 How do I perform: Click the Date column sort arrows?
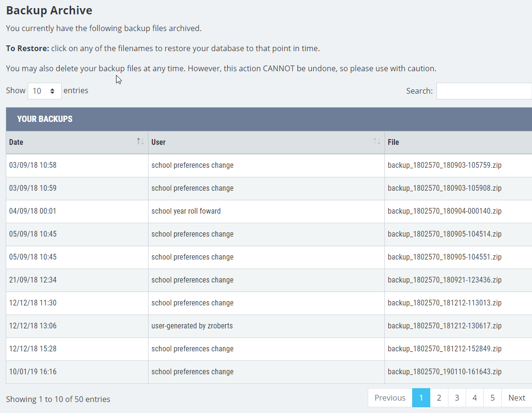(139, 142)
